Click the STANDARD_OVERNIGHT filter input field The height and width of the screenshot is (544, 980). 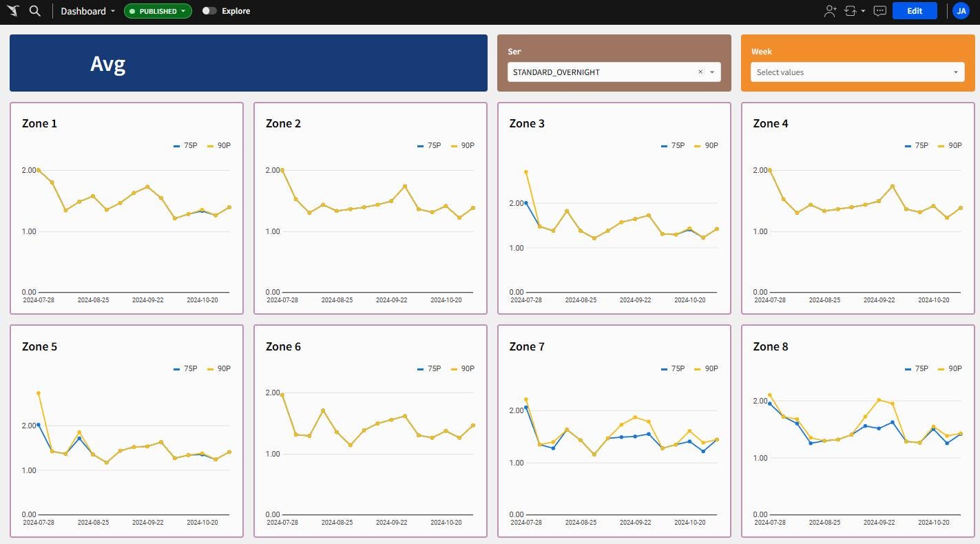pos(599,72)
